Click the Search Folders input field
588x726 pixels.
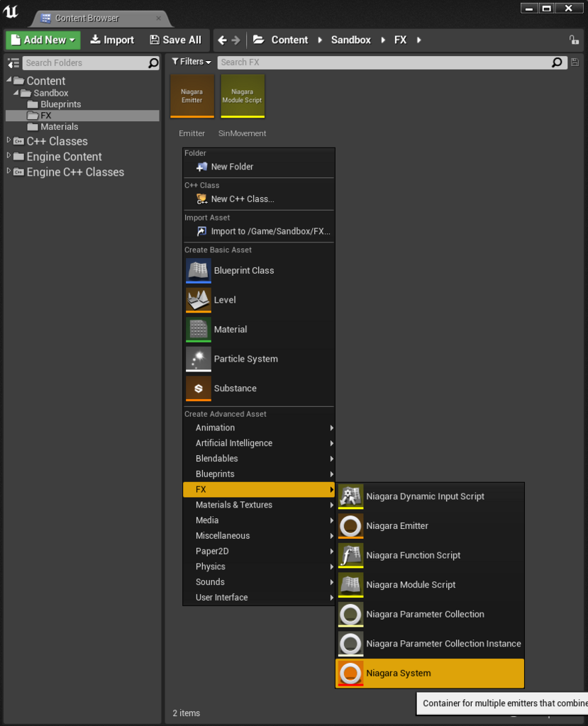coord(91,63)
